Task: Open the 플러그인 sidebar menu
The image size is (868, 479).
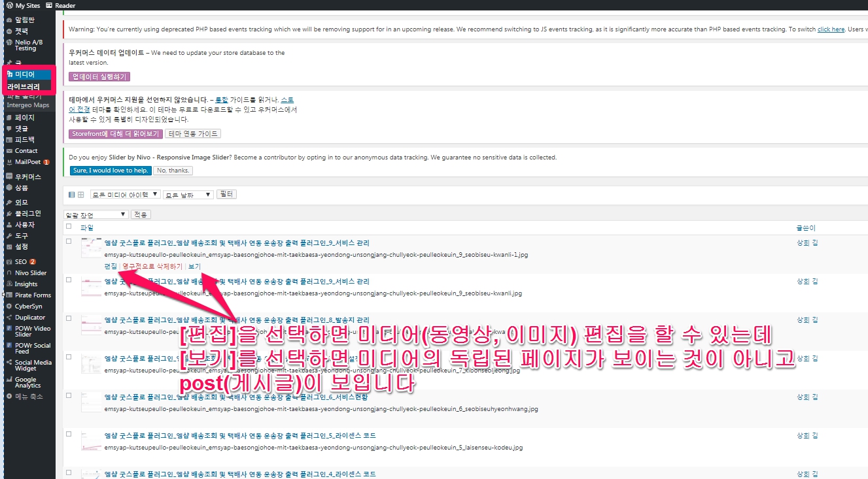Action: click(x=27, y=214)
